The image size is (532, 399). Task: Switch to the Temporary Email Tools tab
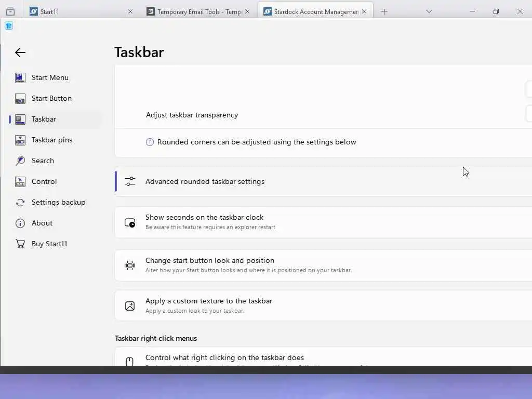point(199,11)
